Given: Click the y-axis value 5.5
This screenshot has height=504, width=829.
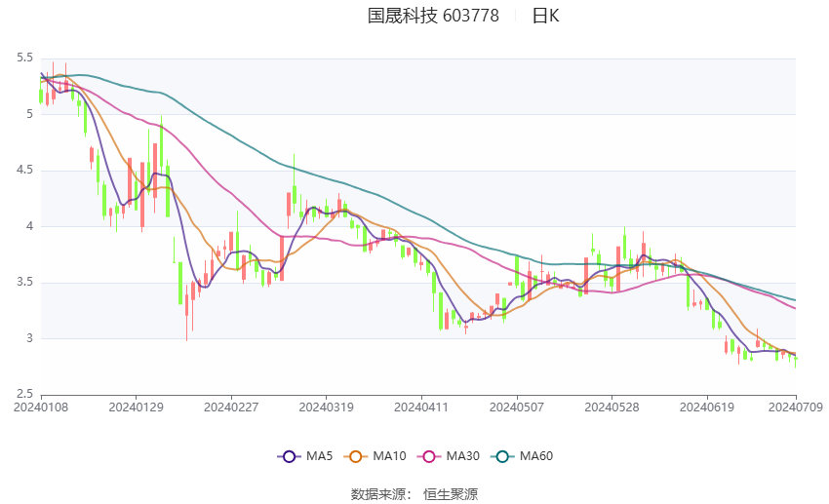Looking at the screenshot, I should [24, 58].
